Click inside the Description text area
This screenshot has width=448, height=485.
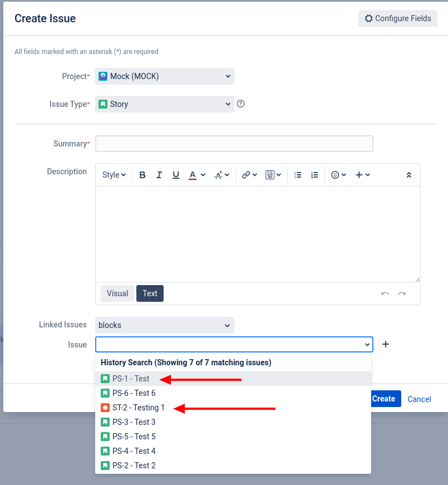[258, 234]
